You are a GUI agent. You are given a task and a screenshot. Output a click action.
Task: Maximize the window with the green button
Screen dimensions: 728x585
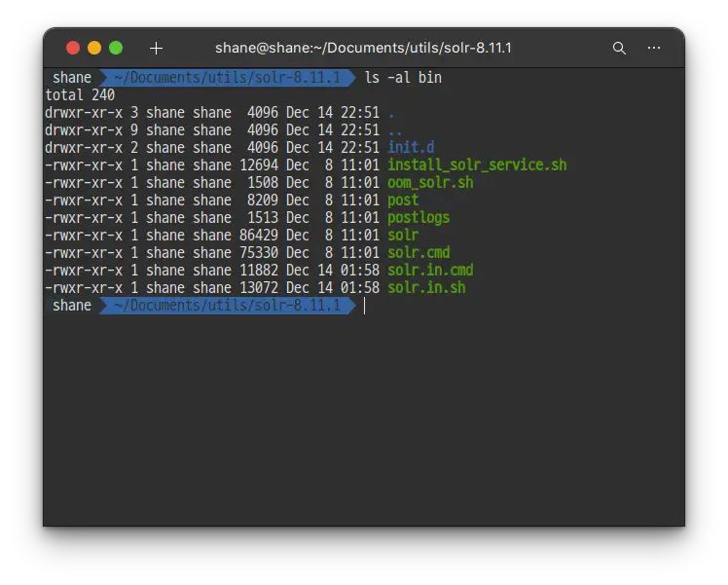coord(116,48)
